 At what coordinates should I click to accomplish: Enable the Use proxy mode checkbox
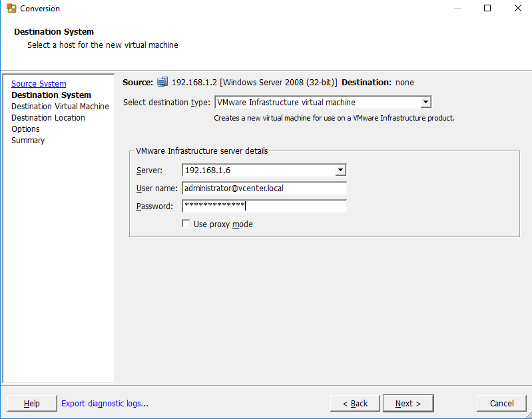tap(186, 223)
